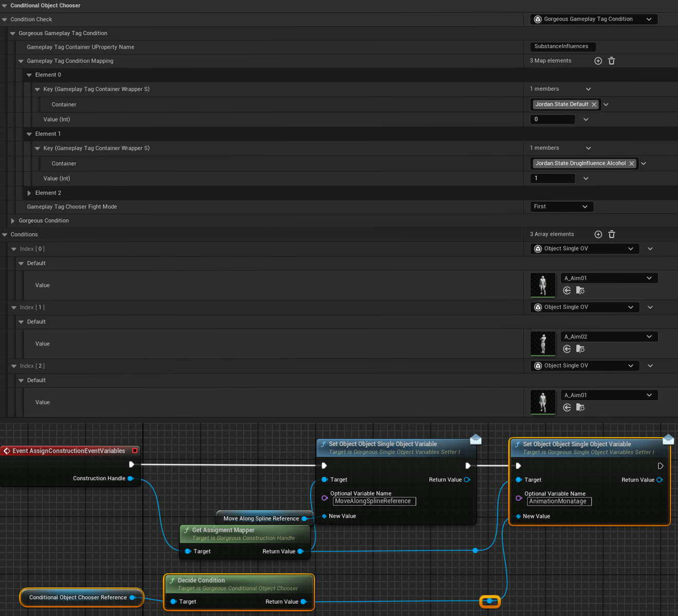Browse to Index 1 asset in content browser
Image resolution: width=678 pixels, height=616 pixels.
point(580,349)
